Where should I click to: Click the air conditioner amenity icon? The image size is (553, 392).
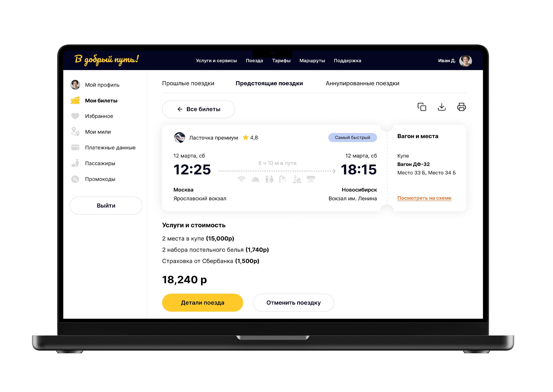point(311,179)
